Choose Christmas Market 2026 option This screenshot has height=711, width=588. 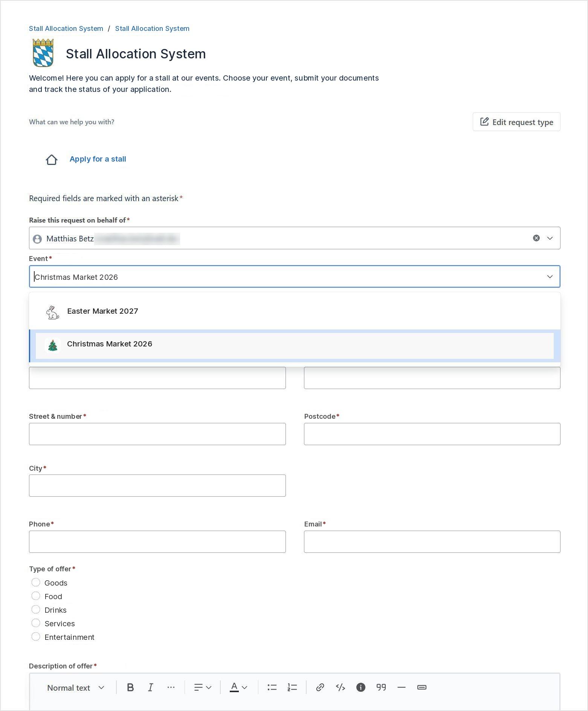tap(295, 346)
